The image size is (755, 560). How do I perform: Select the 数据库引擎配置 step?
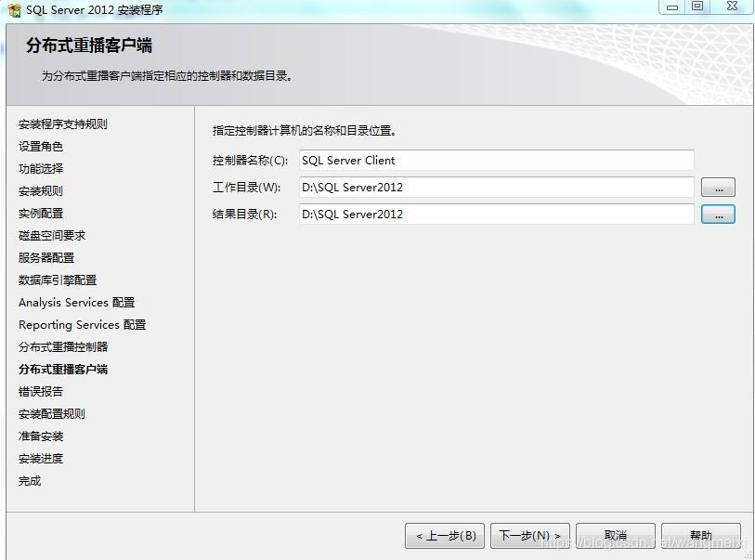(x=58, y=280)
